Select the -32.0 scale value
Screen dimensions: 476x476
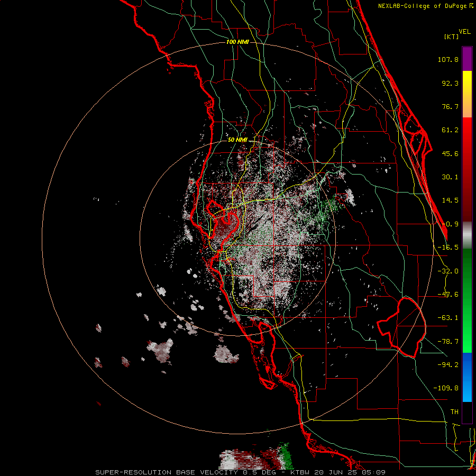pyautogui.click(x=448, y=271)
